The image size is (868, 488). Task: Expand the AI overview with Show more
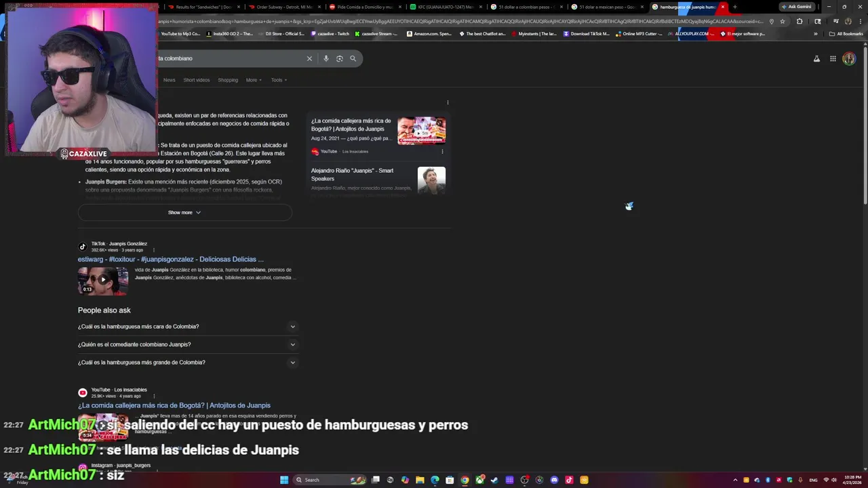coord(184,213)
